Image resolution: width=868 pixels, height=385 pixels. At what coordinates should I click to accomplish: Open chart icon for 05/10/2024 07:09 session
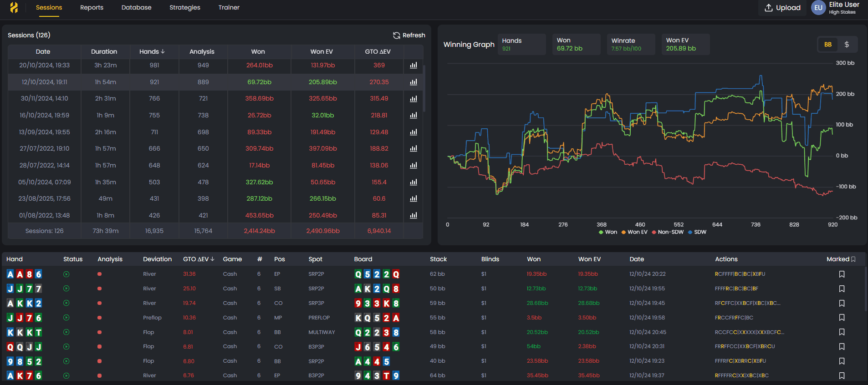coord(414,182)
